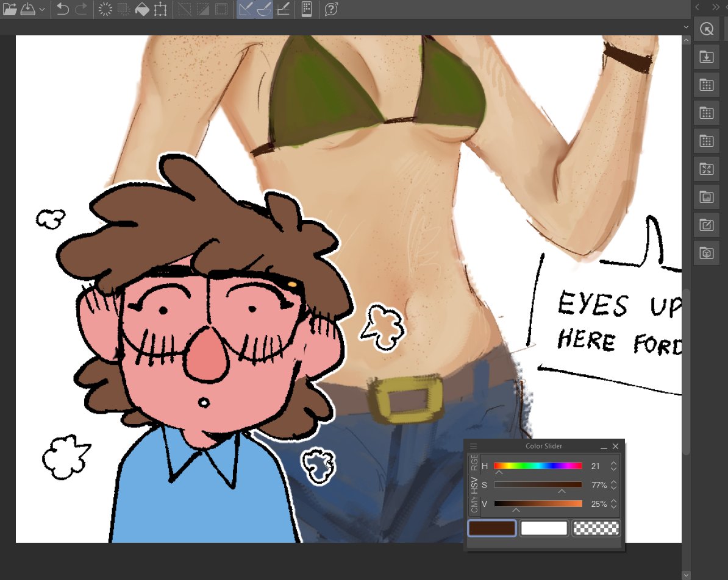728x580 pixels.
Task: Click the Fill bucket icon
Action: [x=142, y=9]
